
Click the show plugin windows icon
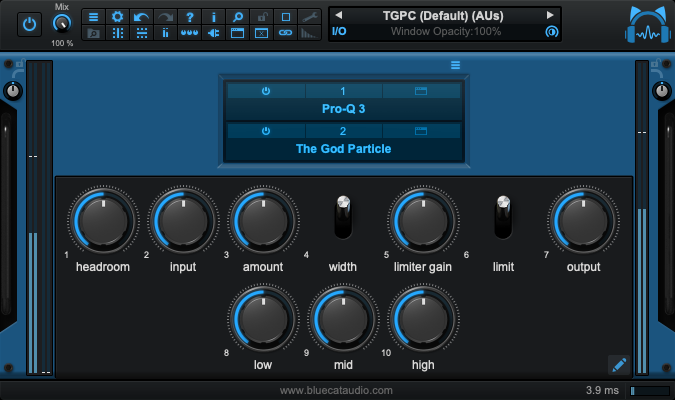pyautogui.click(x=238, y=33)
